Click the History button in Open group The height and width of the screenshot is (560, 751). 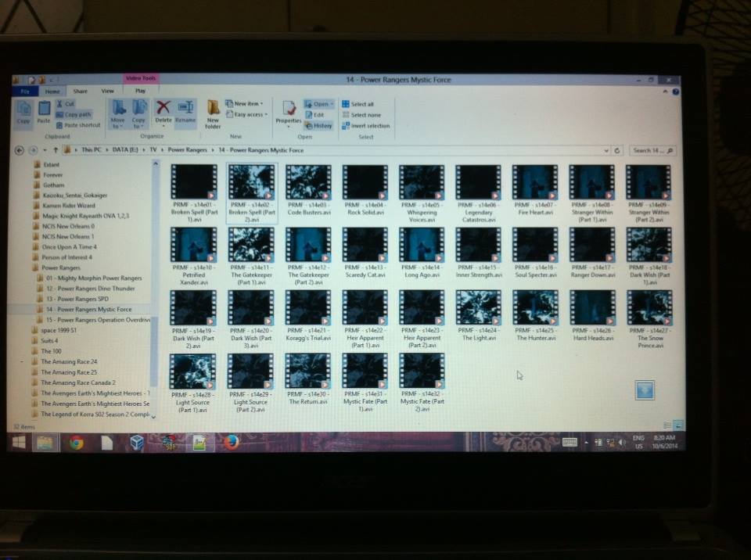[319, 126]
